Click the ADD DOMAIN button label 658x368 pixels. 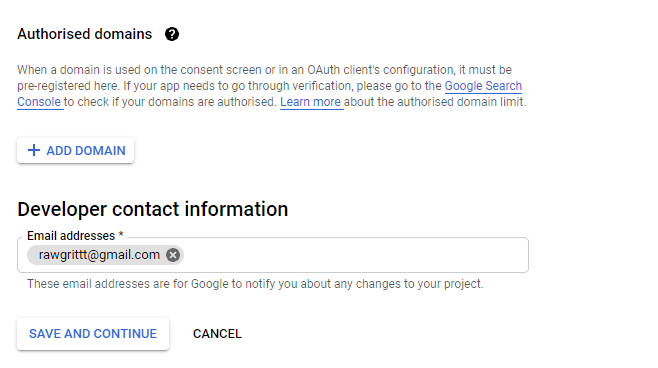click(x=86, y=151)
